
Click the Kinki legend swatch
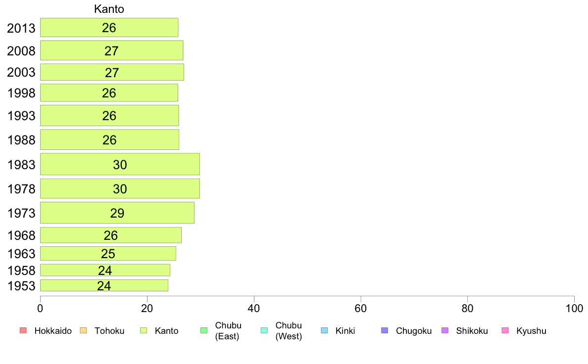(324, 330)
